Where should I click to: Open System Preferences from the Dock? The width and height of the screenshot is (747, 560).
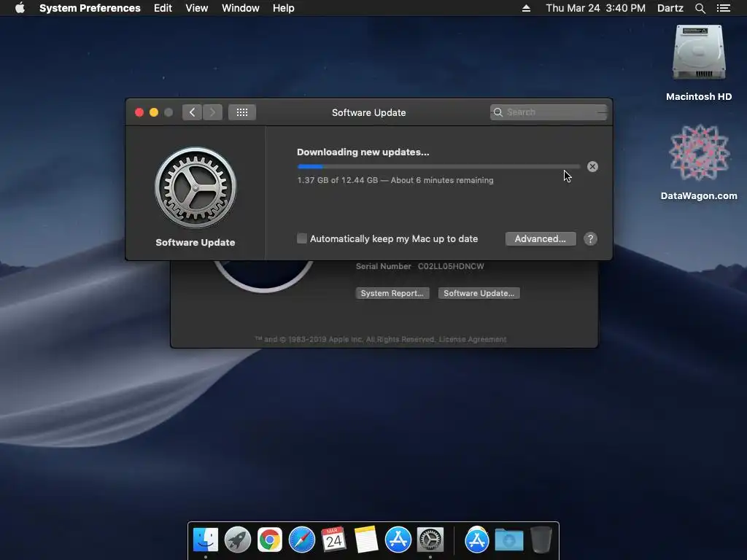pyautogui.click(x=430, y=540)
